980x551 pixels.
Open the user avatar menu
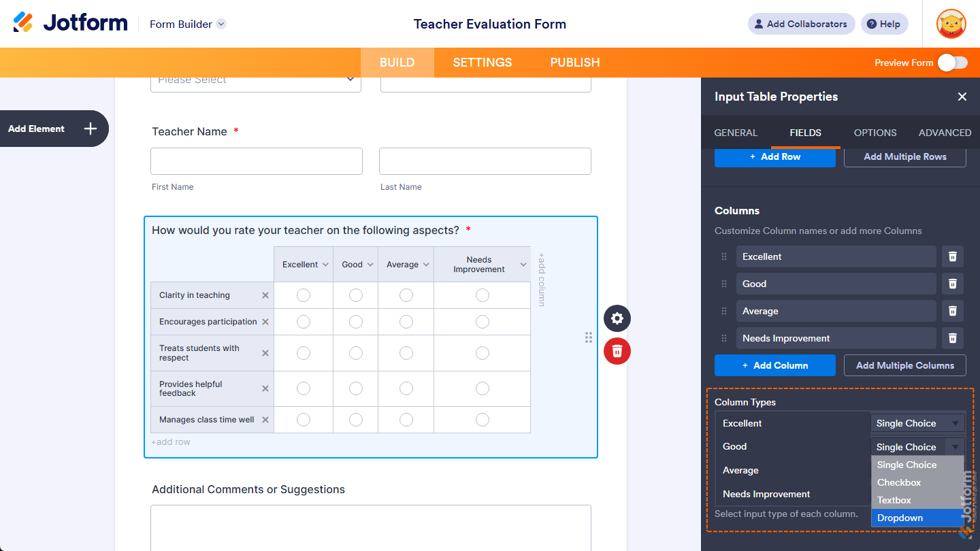(951, 24)
